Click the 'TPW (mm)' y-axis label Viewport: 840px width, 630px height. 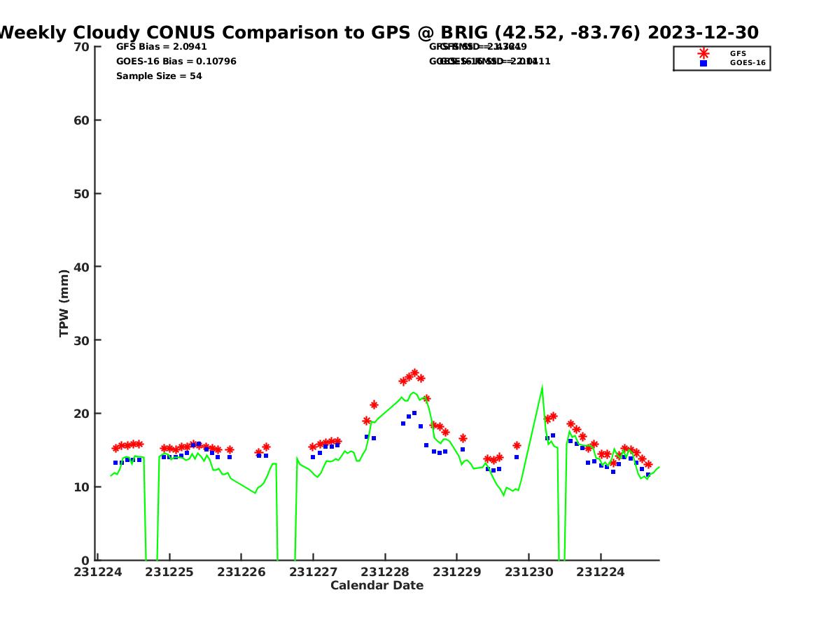[64, 303]
